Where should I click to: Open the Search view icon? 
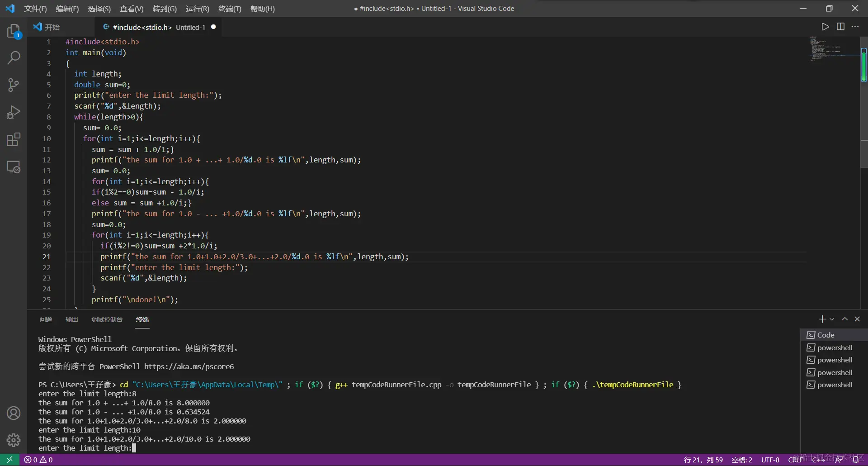click(x=14, y=58)
